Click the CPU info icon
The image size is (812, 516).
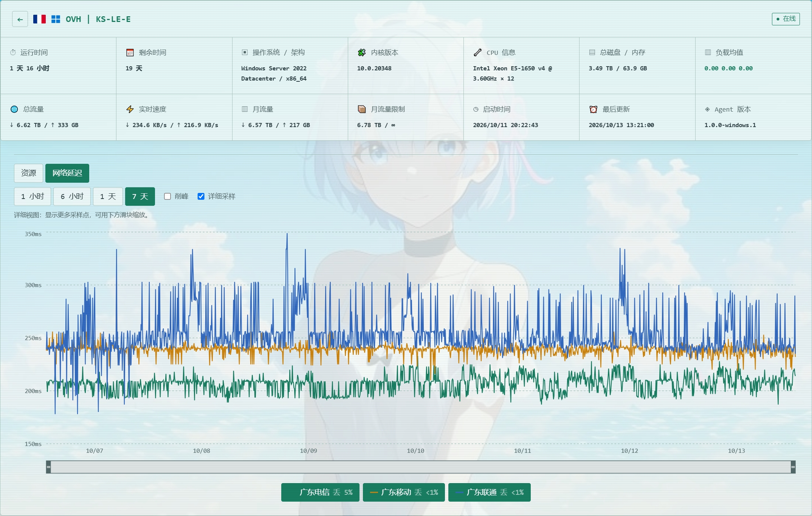click(x=477, y=53)
